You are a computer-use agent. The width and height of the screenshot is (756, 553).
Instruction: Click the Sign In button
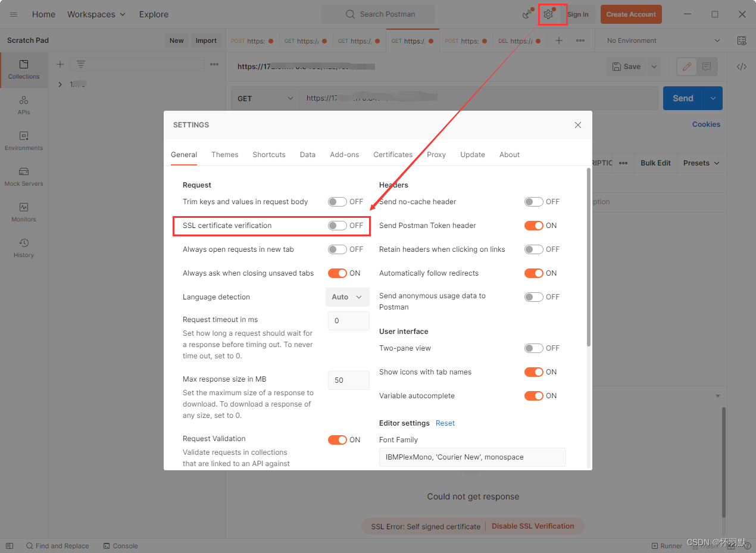(x=577, y=14)
